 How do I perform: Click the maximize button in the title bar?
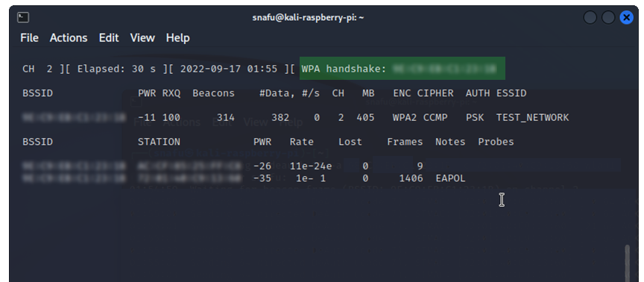tap(608, 17)
